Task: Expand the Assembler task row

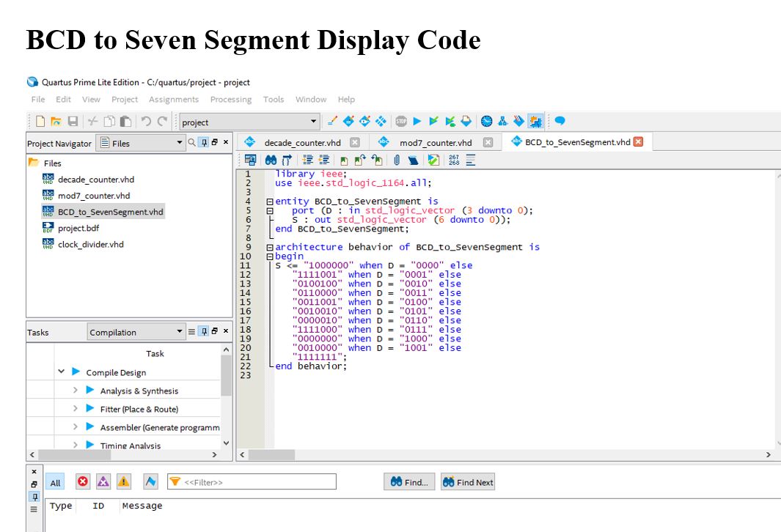Action: [76, 427]
